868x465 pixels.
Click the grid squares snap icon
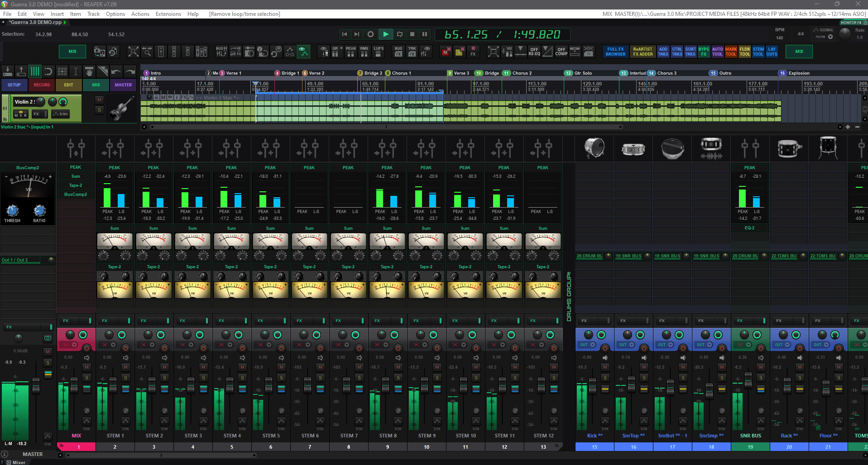coord(62,71)
